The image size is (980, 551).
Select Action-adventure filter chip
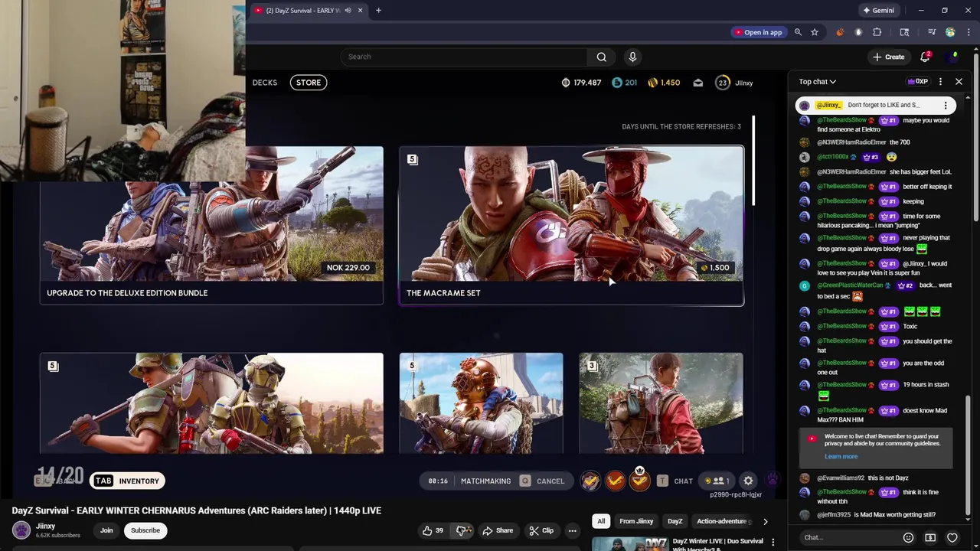click(721, 521)
